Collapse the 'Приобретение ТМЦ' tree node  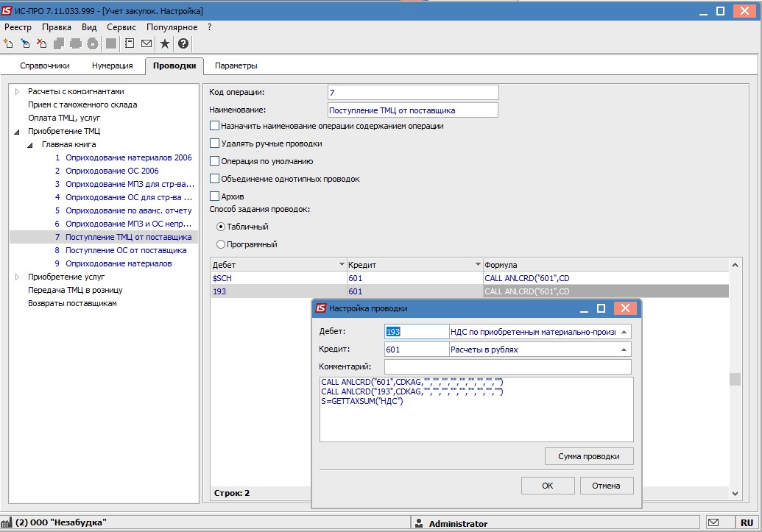pos(17,131)
